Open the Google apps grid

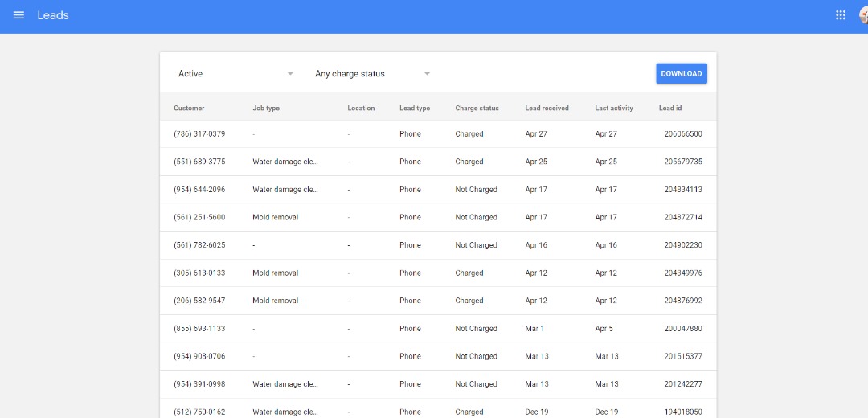(x=841, y=15)
